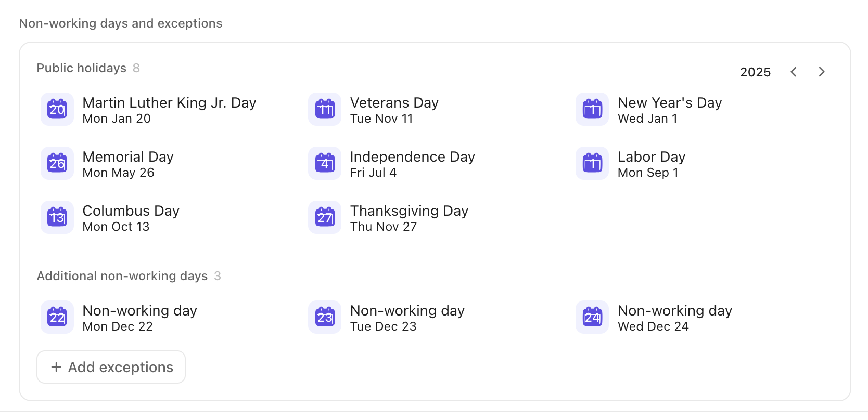Click the Martin Luther King Jr. Day calendar icon

[57, 109]
